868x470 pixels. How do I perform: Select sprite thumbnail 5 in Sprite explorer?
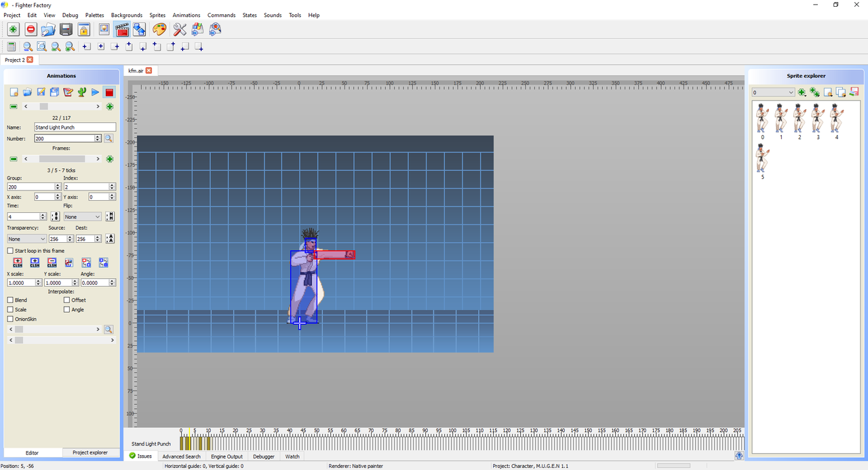(x=762, y=161)
